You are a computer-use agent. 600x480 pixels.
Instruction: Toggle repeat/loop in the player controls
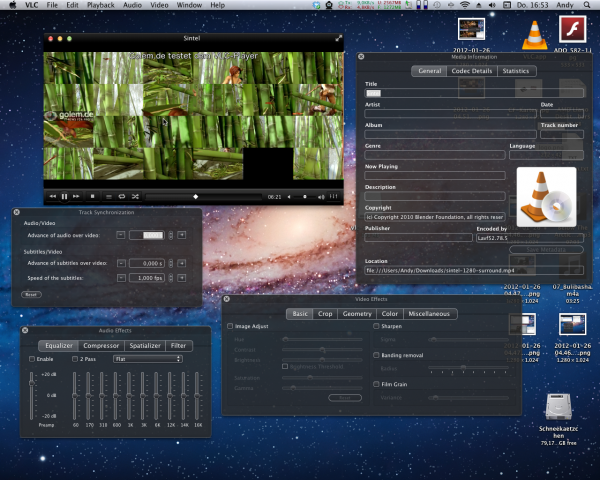pyautogui.click(x=121, y=197)
